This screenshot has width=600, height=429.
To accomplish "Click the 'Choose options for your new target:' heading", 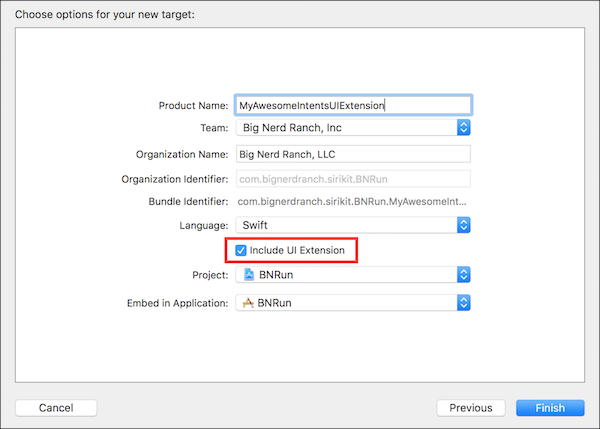I will click(105, 15).
